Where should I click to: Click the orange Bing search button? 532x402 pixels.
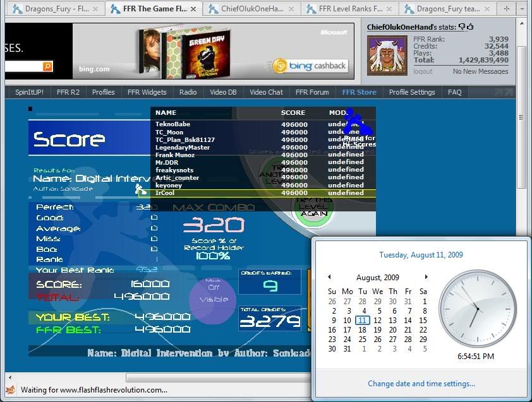pyautogui.click(x=48, y=66)
